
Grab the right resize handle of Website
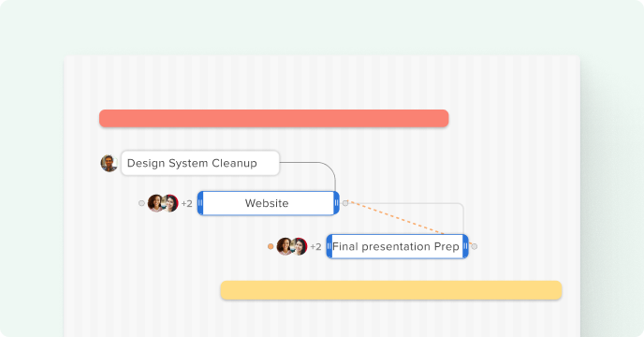[336, 203]
